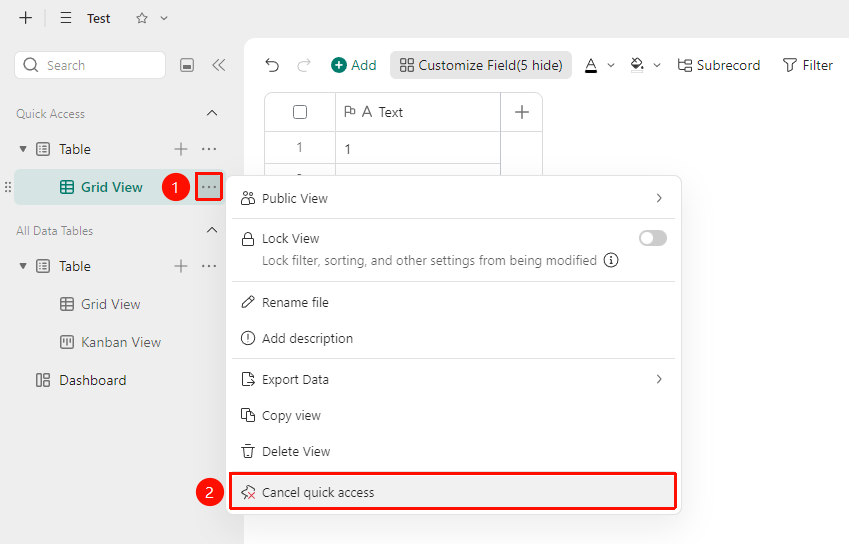
Task: Click the Lock View info icon
Action: pos(611,260)
